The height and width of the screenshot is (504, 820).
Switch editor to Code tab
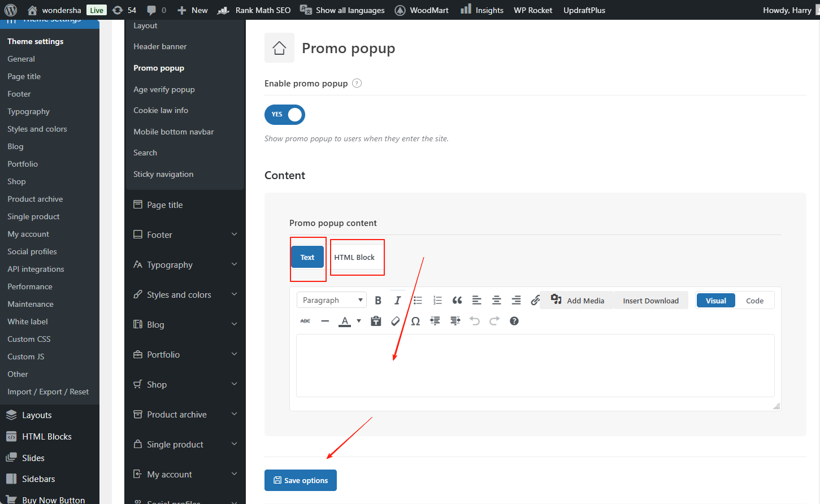(754, 301)
